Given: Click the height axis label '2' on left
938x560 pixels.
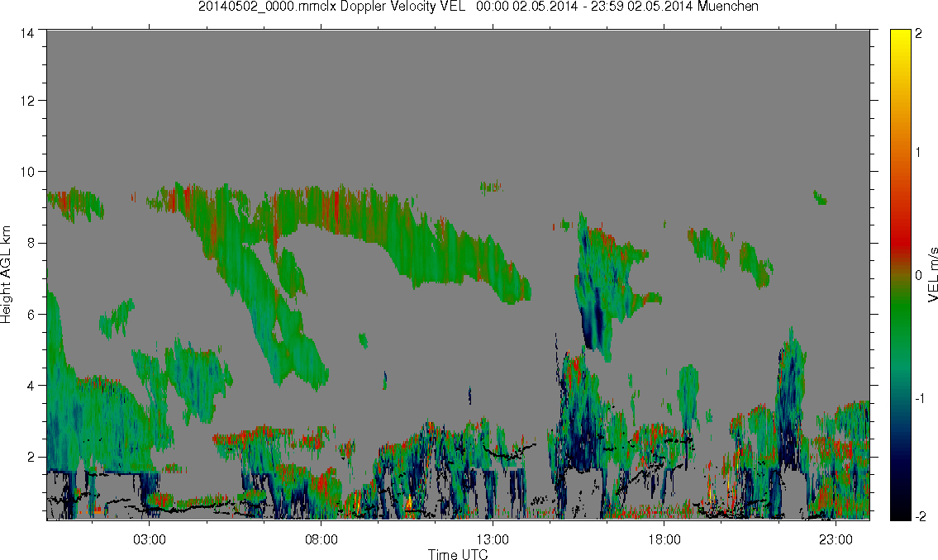Looking at the screenshot, I should click(x=30, y=458).
